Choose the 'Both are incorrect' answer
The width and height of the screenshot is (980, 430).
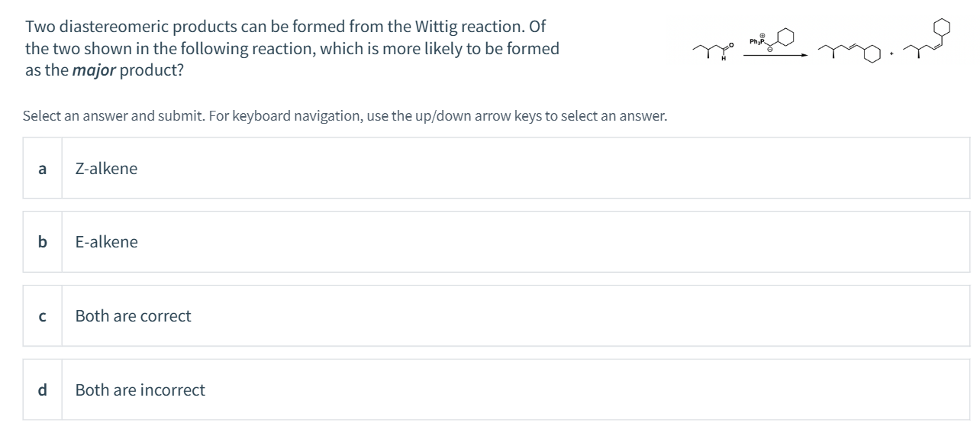(496, 390)
